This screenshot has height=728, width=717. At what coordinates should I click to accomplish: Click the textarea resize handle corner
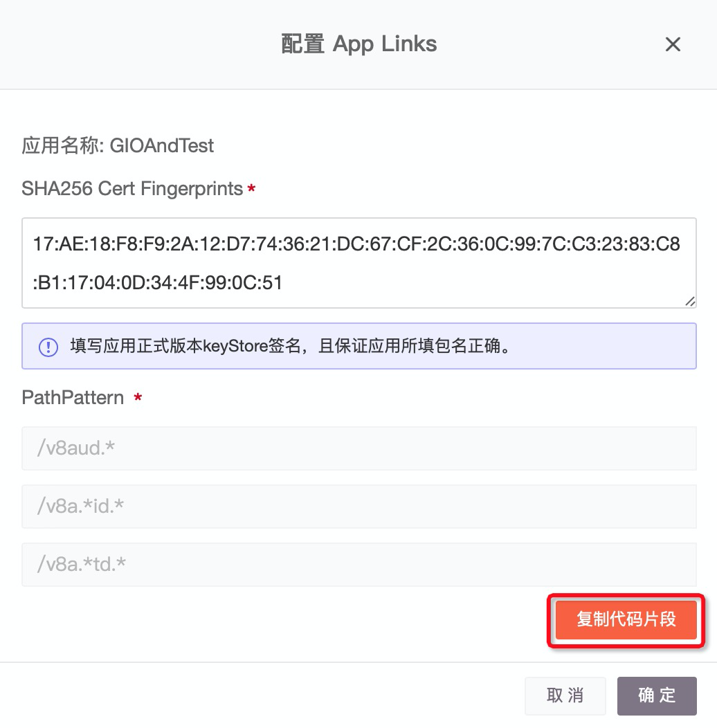[690, 302]
